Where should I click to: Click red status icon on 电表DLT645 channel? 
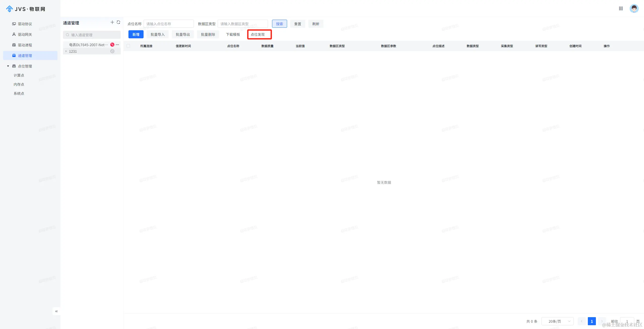point(112,45)
